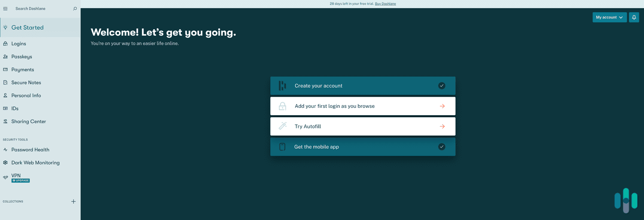Open the Payments section
Viewport: 644px width, 220px height.
pos(22,70)
